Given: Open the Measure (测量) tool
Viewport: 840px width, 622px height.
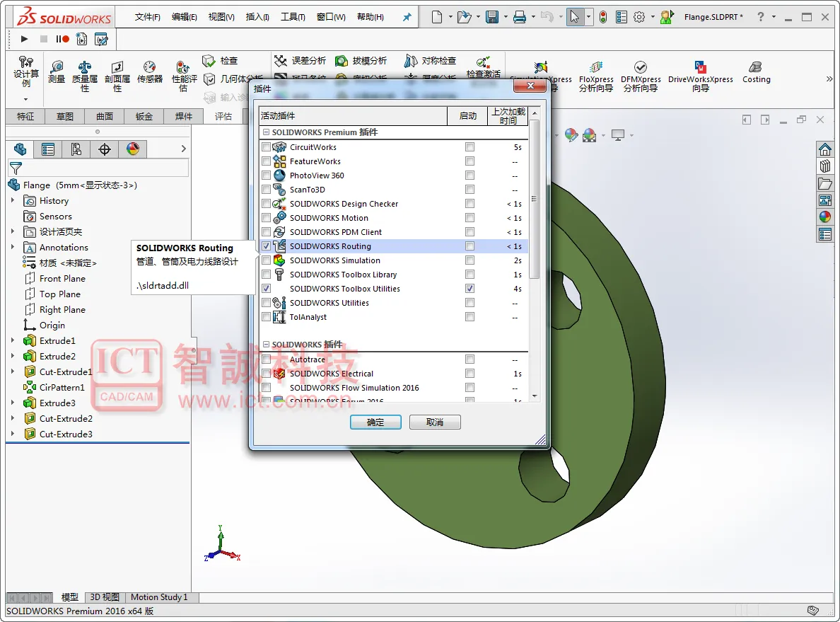Looking at the screenshot, I should click(x=57, y=72).
